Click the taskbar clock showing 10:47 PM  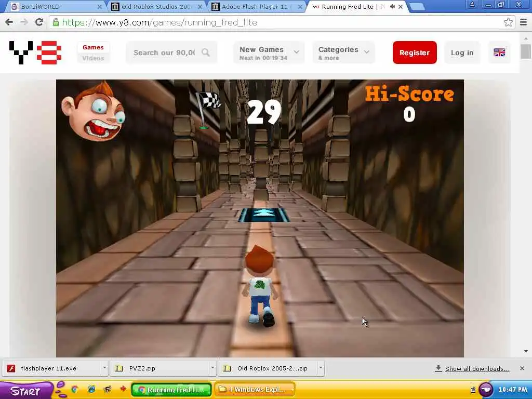[512, 390]
